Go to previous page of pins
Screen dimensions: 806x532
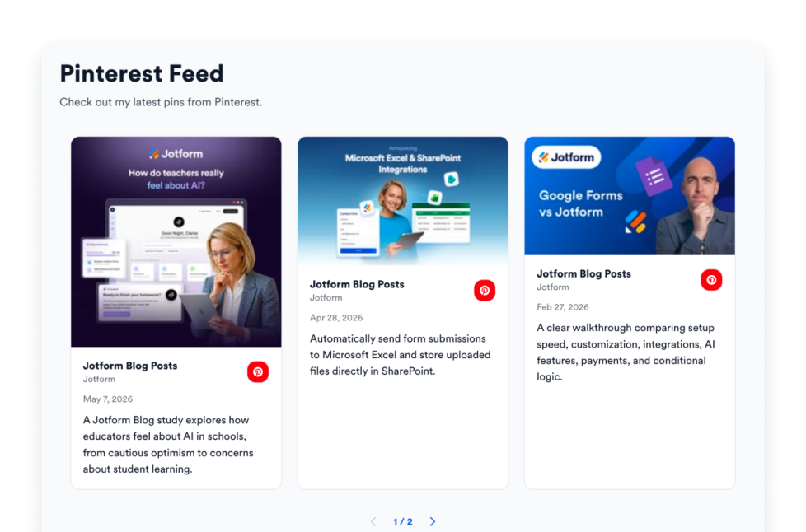(x=373, y=521)
